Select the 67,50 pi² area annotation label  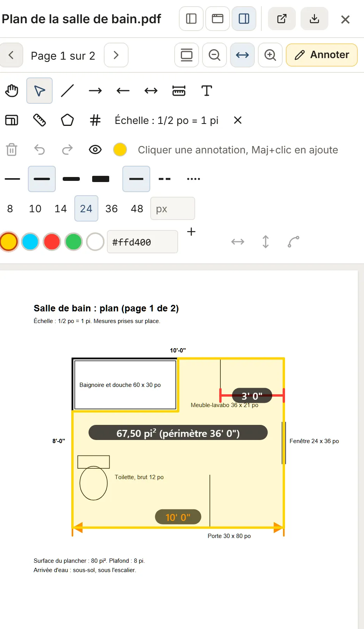[178, 433]
